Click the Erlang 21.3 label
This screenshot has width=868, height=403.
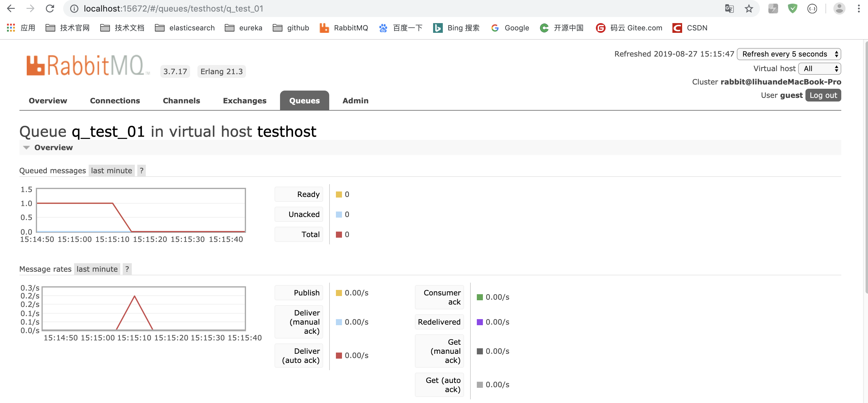click(x=221, y=71)
